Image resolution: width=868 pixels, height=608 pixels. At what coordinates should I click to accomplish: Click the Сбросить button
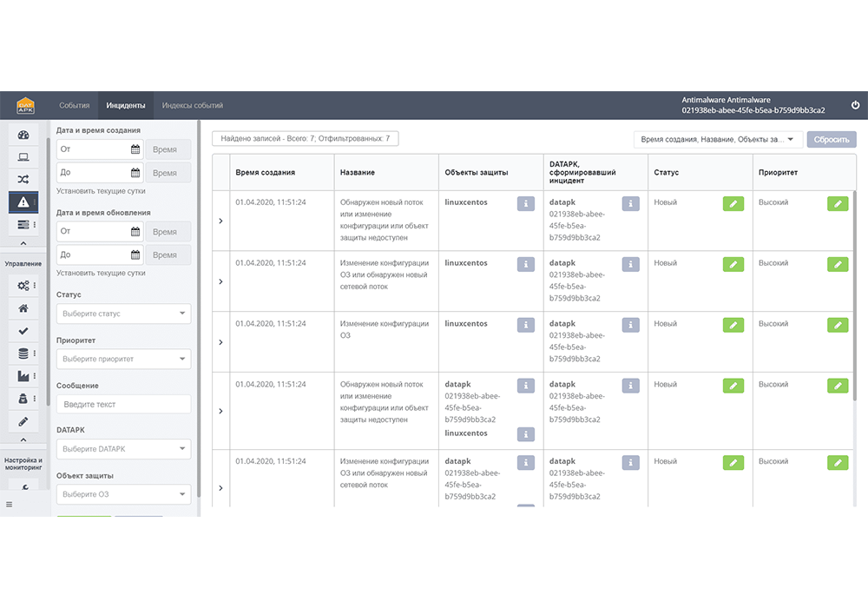click(x=832, y=139)
